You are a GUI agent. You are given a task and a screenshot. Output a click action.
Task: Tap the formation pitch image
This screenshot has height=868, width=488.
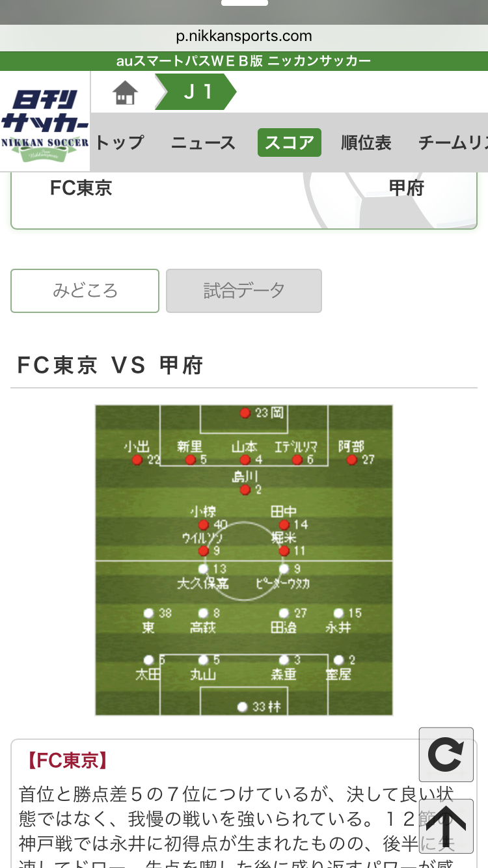tap(244, 560)
